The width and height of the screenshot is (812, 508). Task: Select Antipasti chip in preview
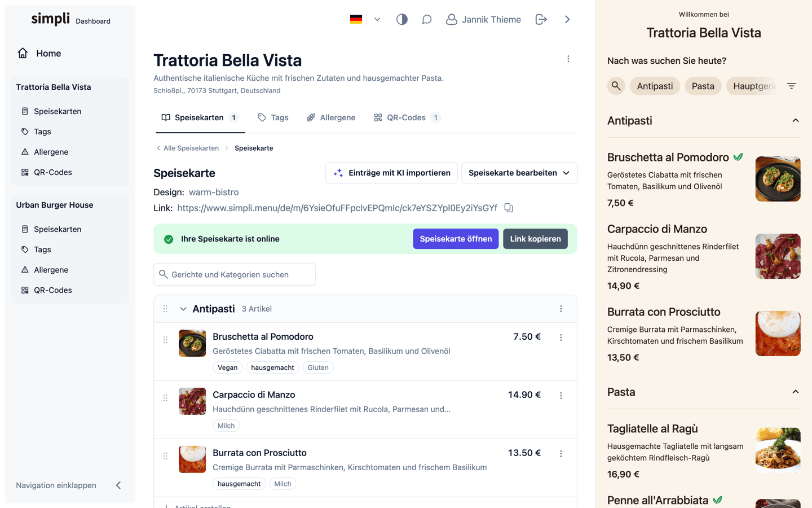pyautogui.click(x=655, y=86)
